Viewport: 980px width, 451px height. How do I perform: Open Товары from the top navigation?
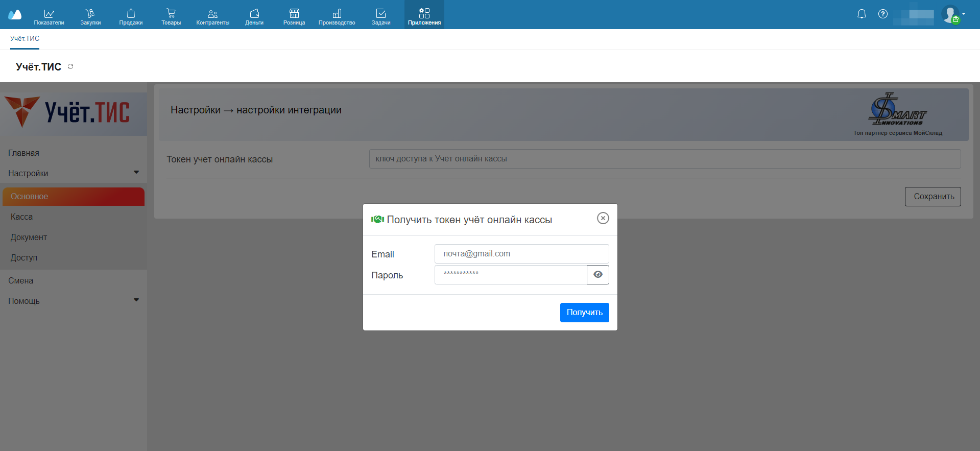pos(171,15)
